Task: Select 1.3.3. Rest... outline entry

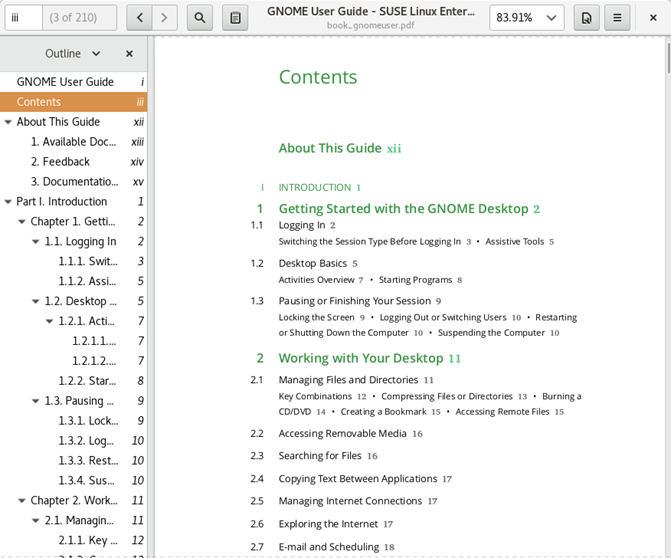Action: (x=74, y=460)
